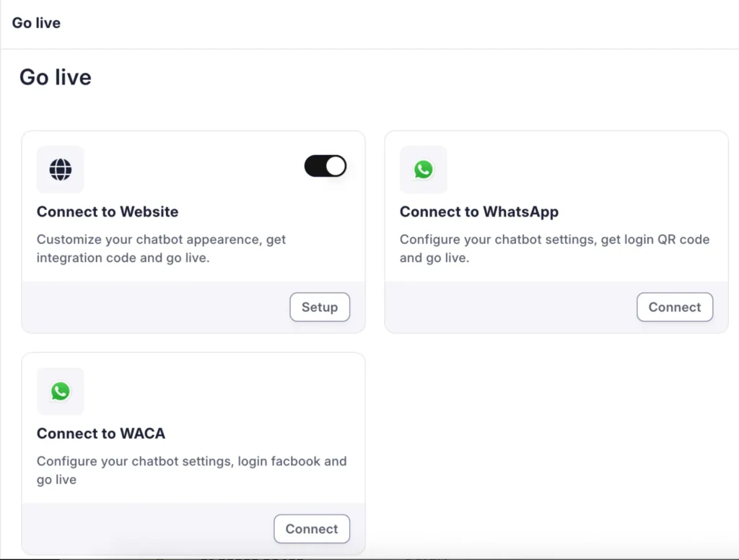Click Connect button under Connect to WhatsApp
The height and width of the screenshot is (560, 739).
coord(675,307)
